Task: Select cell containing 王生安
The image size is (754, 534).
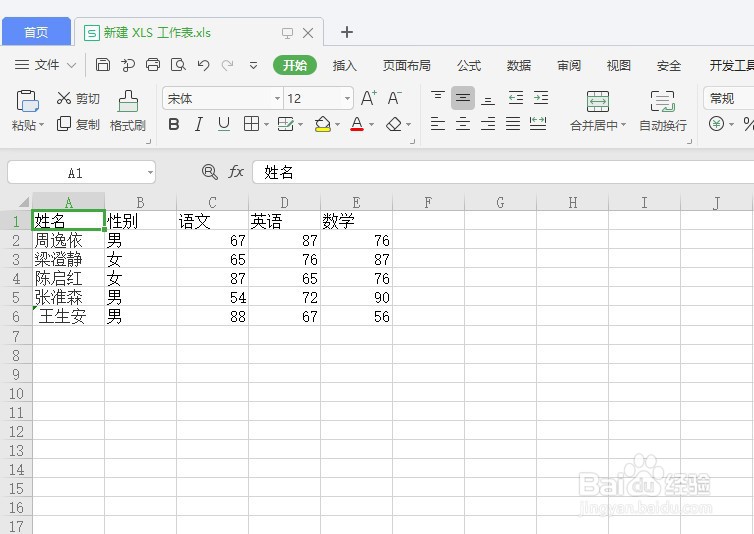Action: click(x=68, y=316)
